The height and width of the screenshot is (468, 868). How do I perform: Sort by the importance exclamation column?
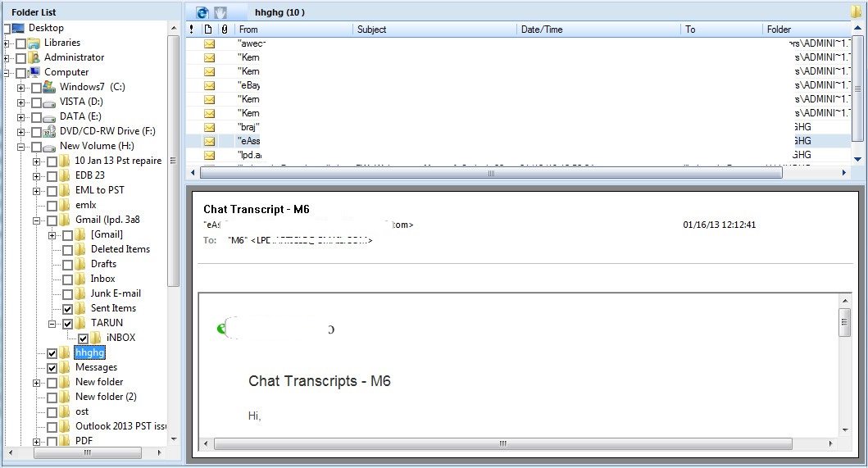pos(192,30)
